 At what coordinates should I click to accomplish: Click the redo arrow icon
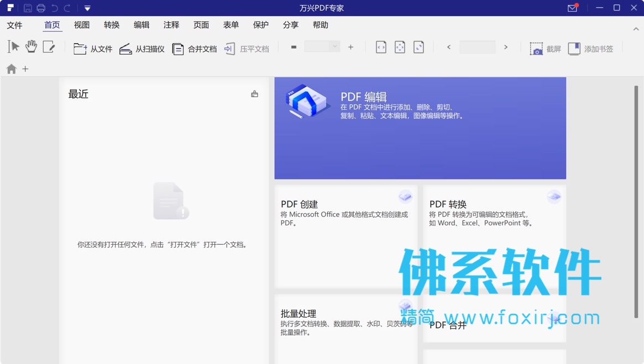67,8
